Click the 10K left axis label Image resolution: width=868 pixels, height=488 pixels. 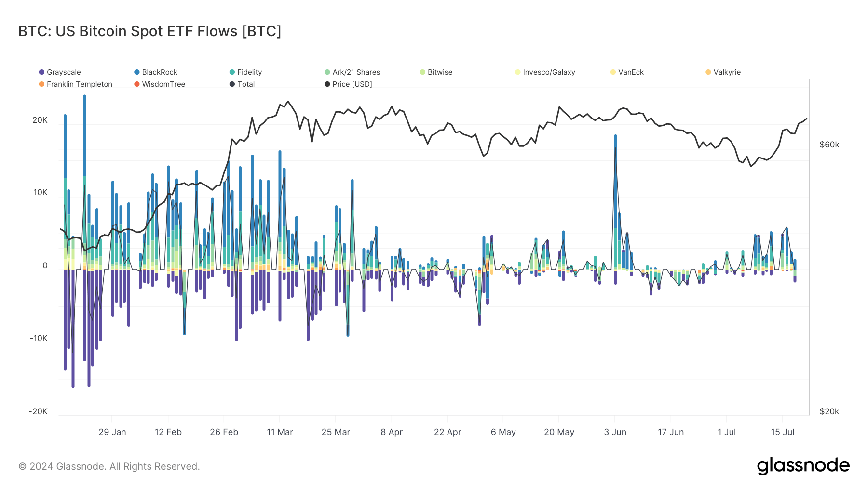[41, 193]
